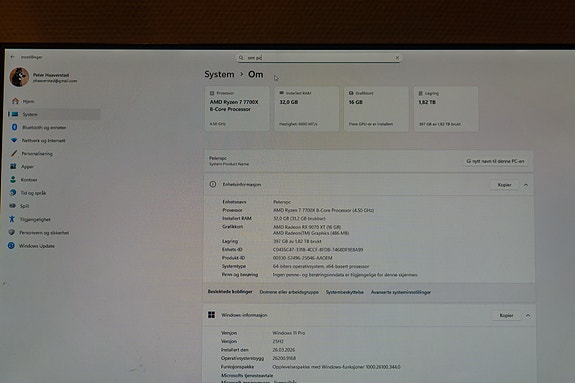The image size is (575, 383).
Task: Click Lagring value 397 GB av 1,82 TB brukt
Action: tap(297, 241)
